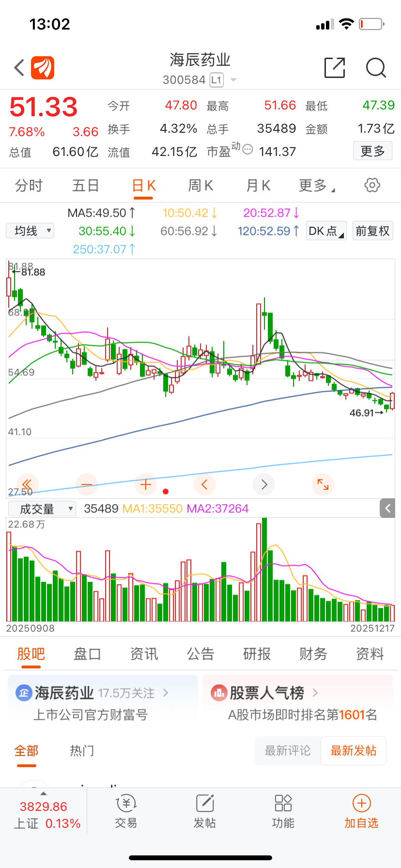Switch to 分时 chart tab
Image resolution: width=401 pixels, height=868 pixels.
pyautogui.click(x=29, y=185)
